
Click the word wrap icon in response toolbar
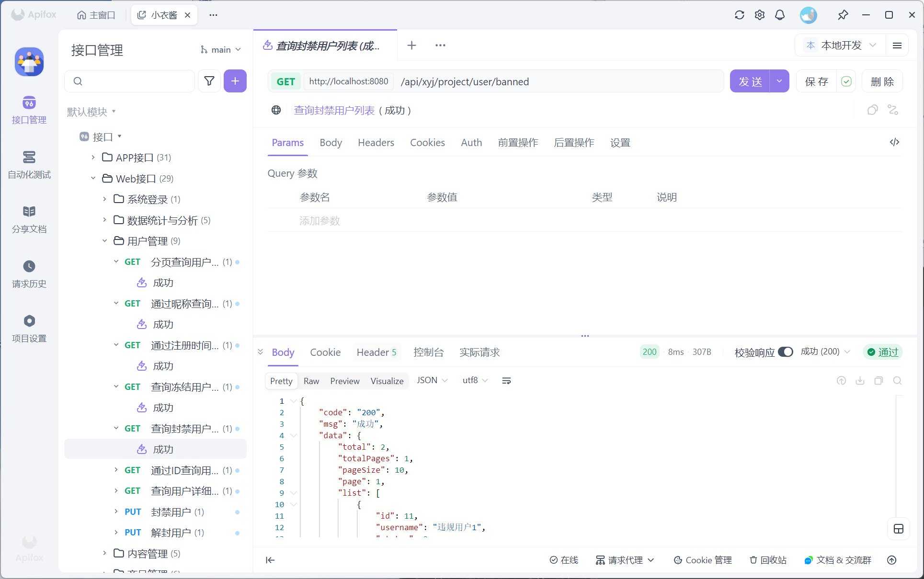[506, 381]
